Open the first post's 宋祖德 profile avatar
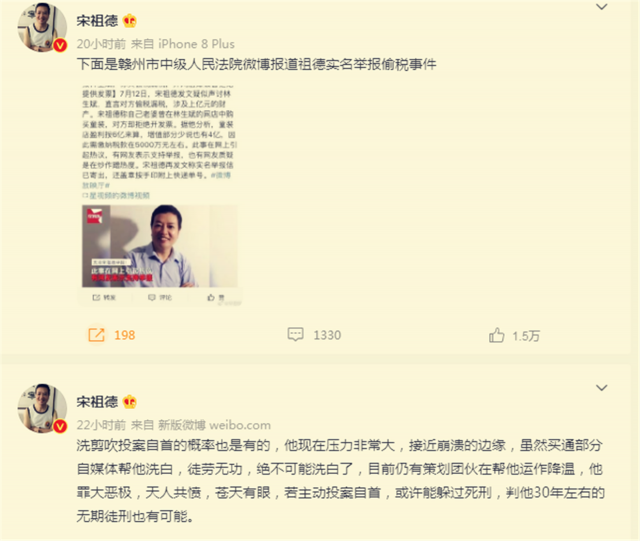640x541 pixels. point(42,27)
